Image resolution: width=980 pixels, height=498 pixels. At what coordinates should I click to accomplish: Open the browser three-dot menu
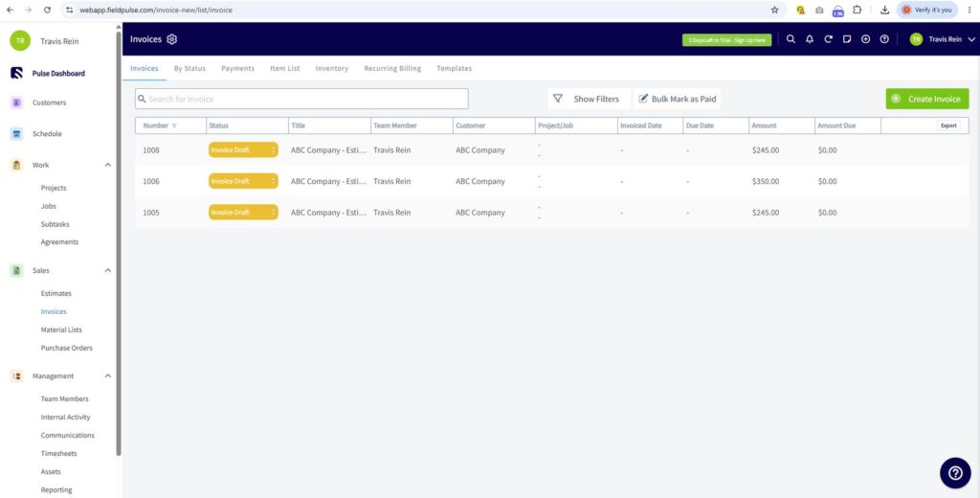click(x=969, y=10)
